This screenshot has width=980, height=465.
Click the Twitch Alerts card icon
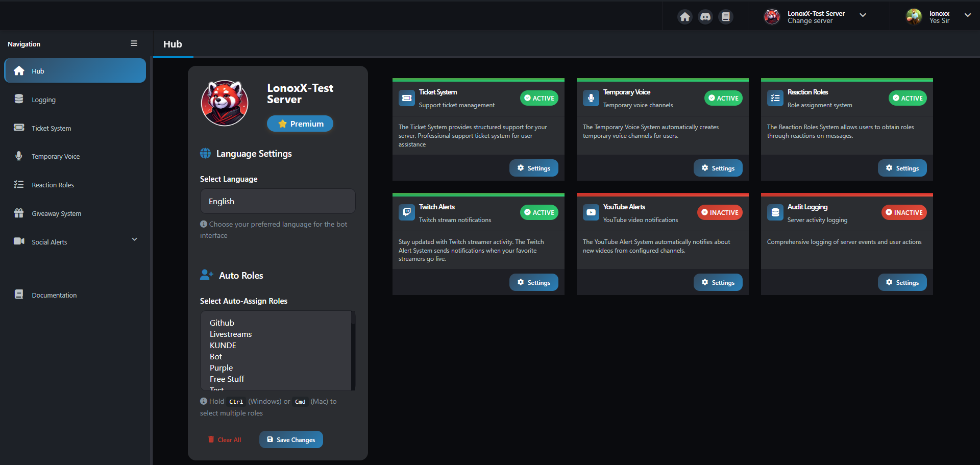pyautogui.click(x=407, y=212)
